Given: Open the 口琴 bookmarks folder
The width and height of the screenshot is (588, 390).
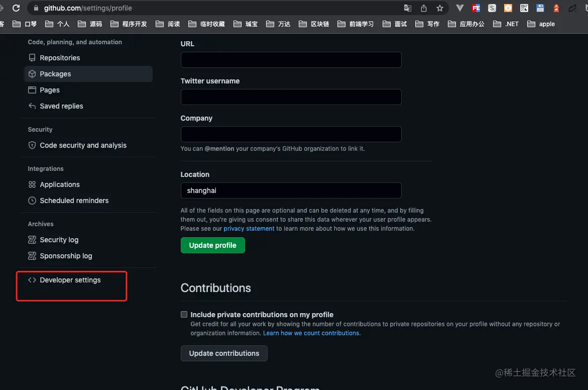Looking at the screenshot, I should click(x=25, y=24).
